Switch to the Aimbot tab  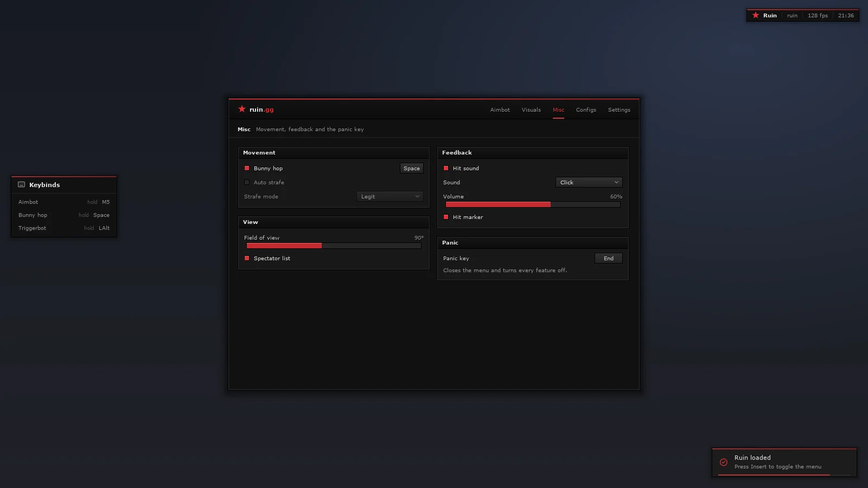click(x=500, y=110)
